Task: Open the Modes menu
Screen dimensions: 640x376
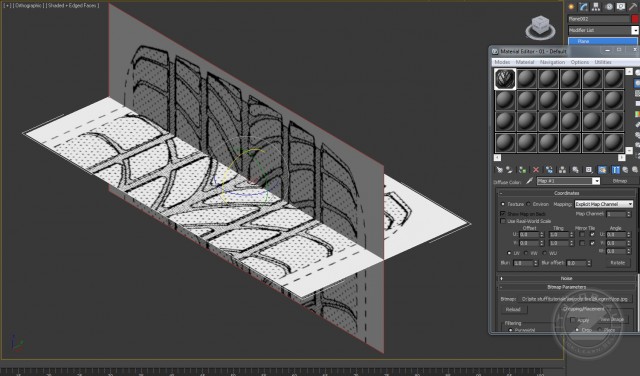Action: 502,62
